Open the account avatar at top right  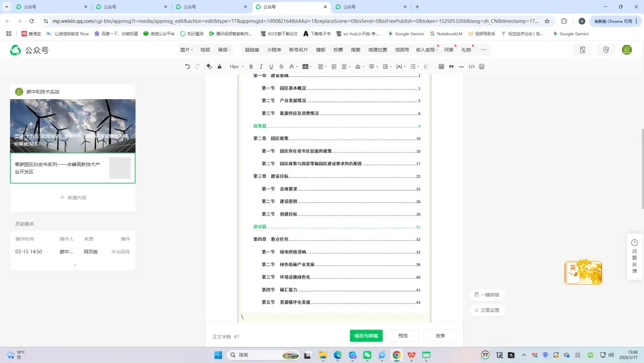627,50
